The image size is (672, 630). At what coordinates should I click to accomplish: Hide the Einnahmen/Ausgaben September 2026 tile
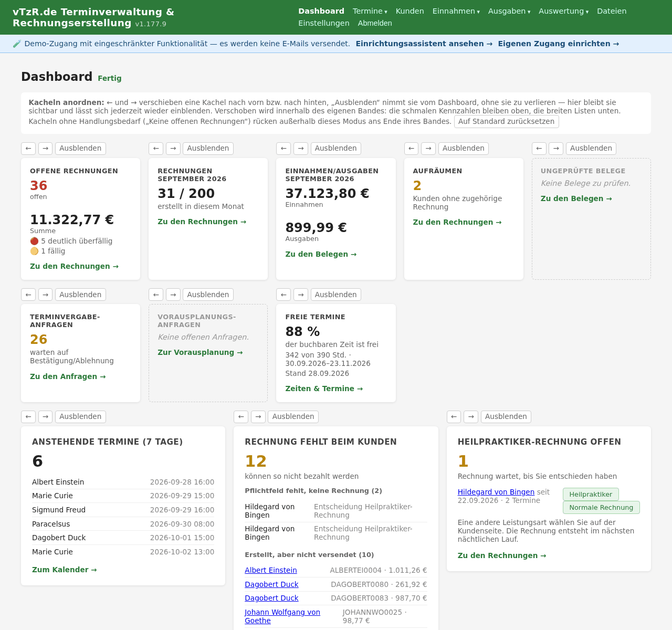point(336,149)
